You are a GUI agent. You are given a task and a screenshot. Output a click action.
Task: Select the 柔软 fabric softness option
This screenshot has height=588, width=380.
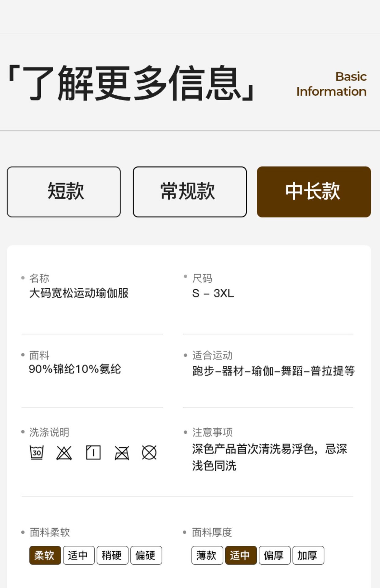coord(45,555)
